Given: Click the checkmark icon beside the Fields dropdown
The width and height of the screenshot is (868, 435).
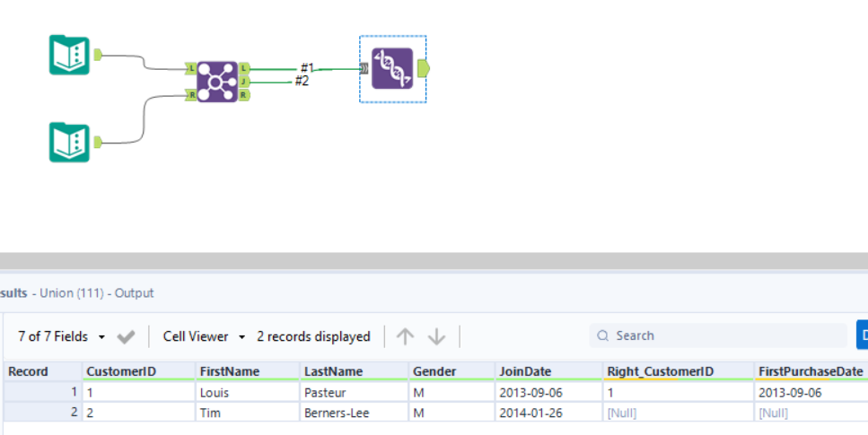Looking at the screenshot, I should click(127, 337).
